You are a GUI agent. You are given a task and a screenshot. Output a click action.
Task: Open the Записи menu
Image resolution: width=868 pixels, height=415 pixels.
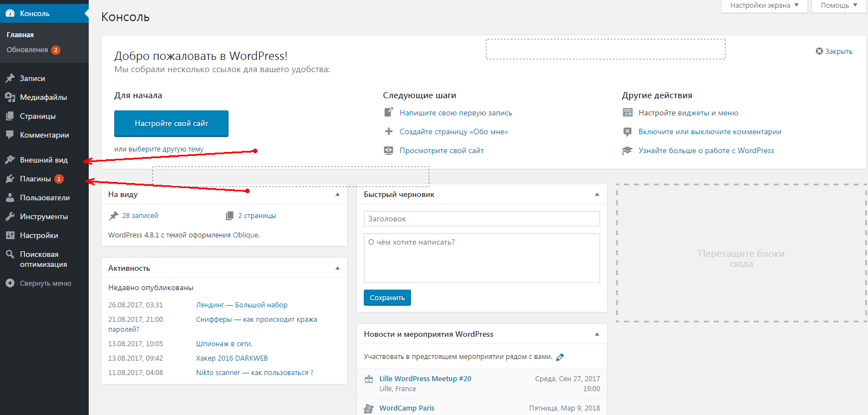(44, 79)
